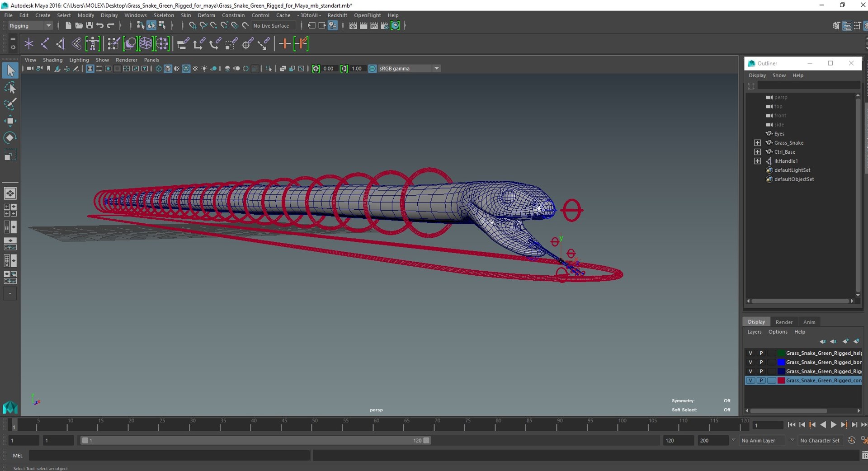
Task: Open the Redshift menu
Action: (337, 15)
